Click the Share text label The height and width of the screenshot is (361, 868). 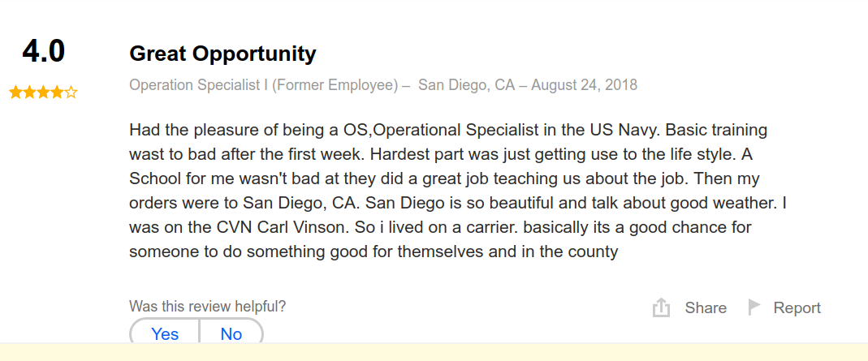706,307
